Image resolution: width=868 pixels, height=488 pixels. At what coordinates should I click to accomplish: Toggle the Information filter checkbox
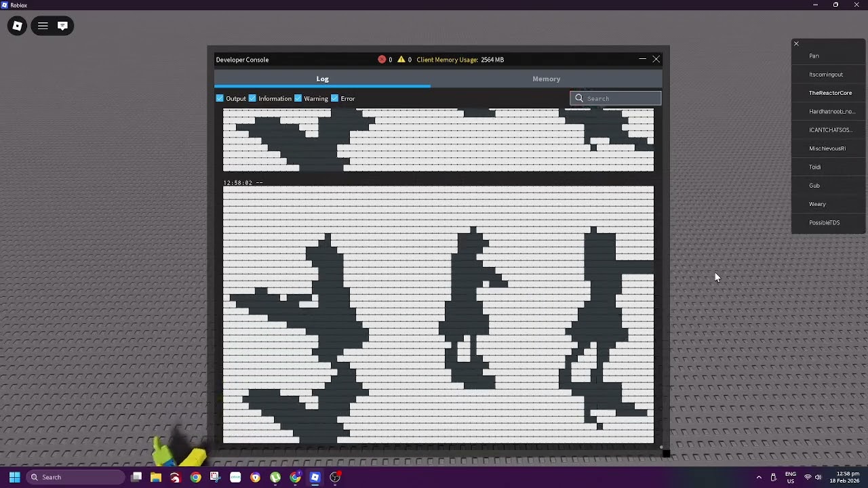pyautogui.click(x=252, y=98)
